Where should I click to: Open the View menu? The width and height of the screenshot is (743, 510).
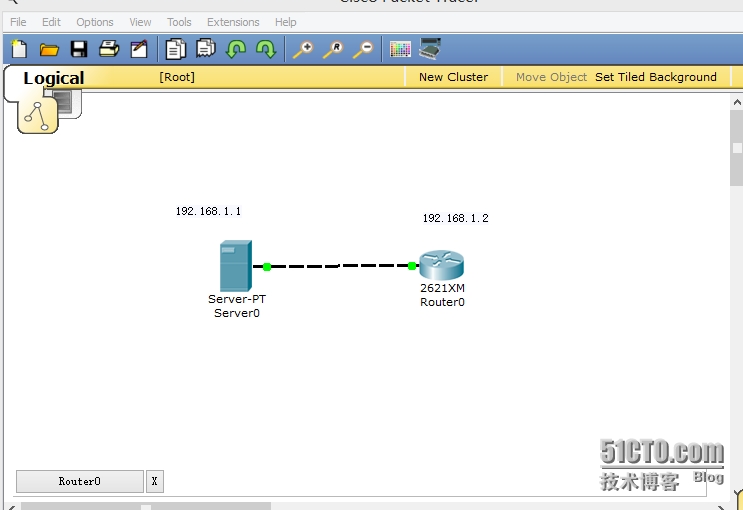tap(140, 22)
